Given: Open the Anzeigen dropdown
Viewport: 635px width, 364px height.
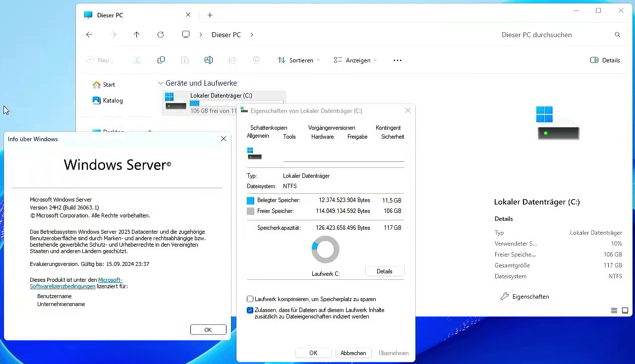Looking at the screenshot, I should click(x=355, y=60).
